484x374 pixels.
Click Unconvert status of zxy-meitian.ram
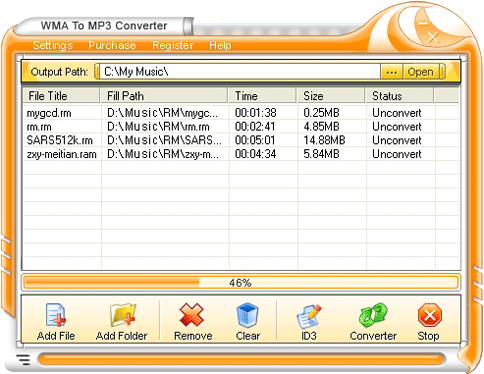[397, 154]
